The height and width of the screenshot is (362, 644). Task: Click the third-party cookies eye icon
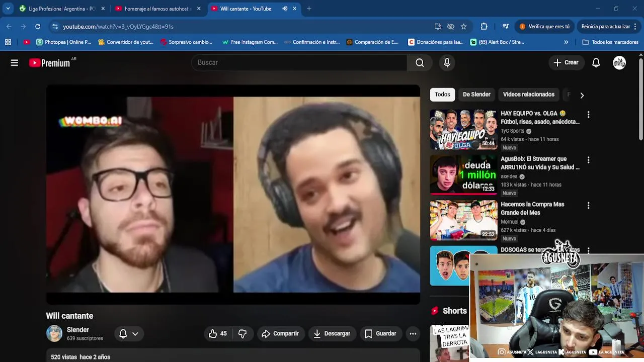click(x=451, y=27)
